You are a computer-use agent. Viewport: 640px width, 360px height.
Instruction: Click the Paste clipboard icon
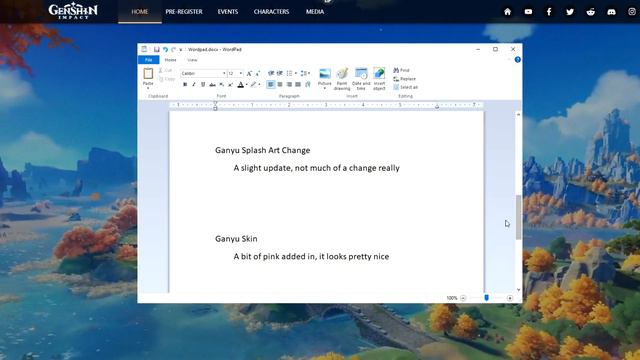tap(148, 74)
